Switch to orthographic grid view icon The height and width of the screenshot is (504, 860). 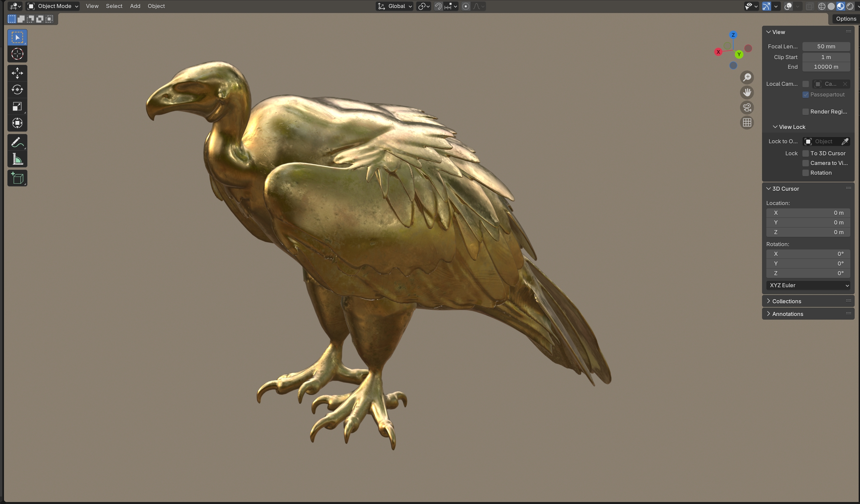pyautogui.click(x=747, y=123)
